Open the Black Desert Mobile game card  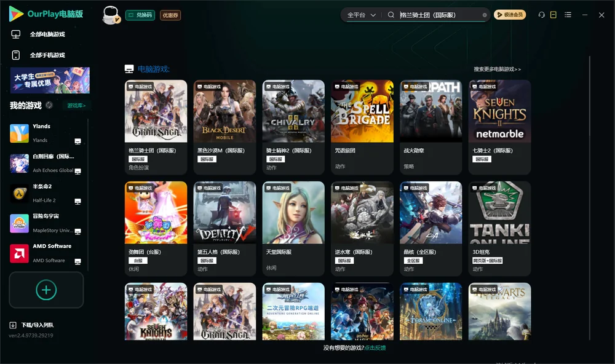pos(224,127)
